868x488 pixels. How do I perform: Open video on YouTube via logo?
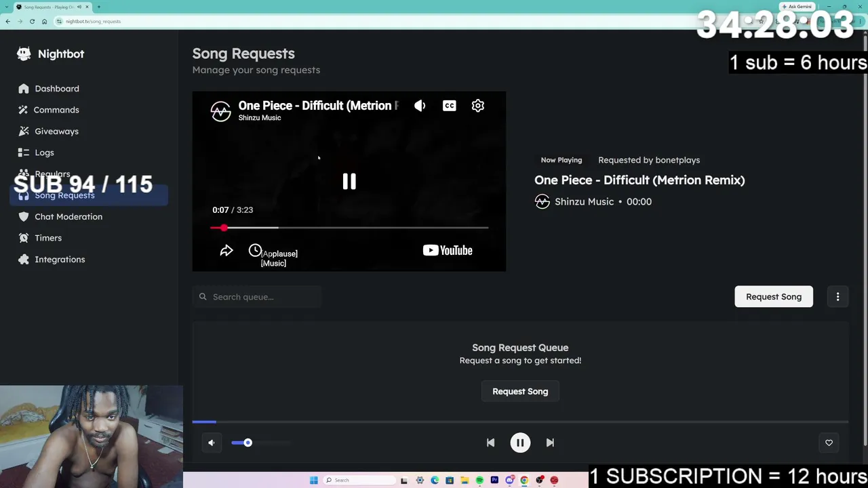(x=448, y=251)
